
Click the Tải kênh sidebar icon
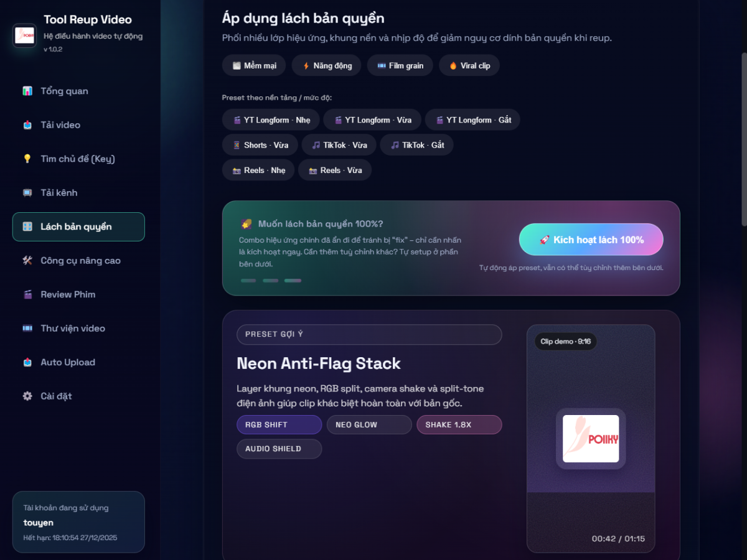tap(27, 193)
